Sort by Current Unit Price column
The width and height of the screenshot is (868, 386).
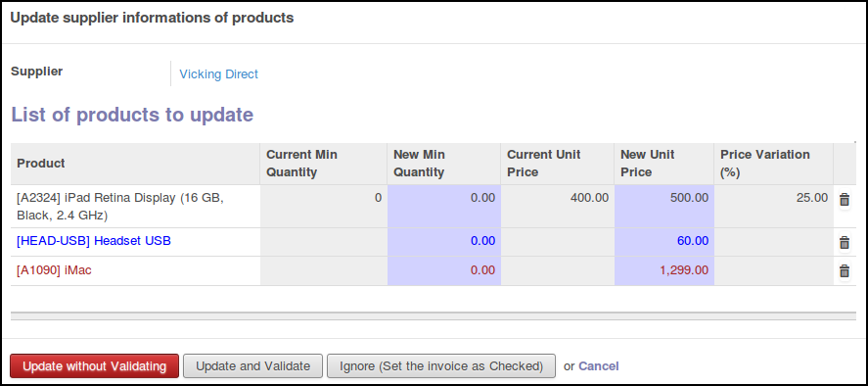[x=558, y=164]
